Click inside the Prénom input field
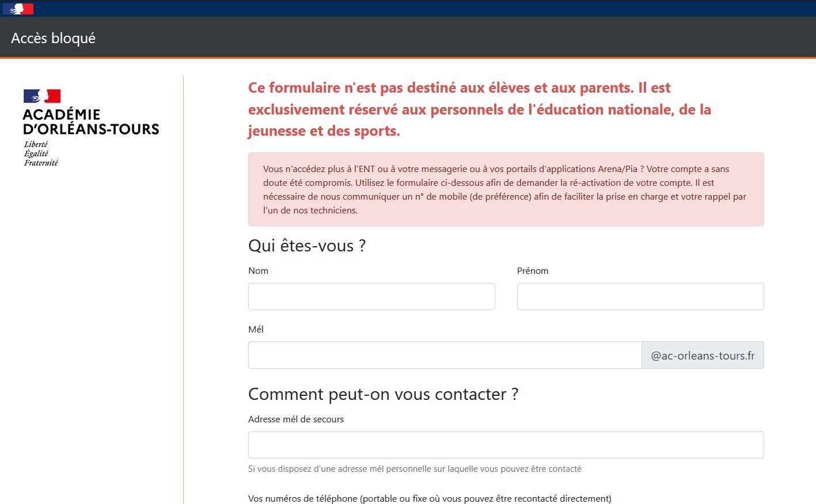Viewport: 816px width, 504px height. click(x=640, y=296)
